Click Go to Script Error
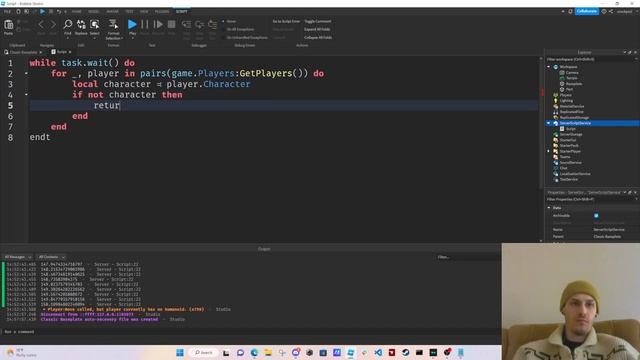Viewport: 640px width, 360px height. click(286, 21)
